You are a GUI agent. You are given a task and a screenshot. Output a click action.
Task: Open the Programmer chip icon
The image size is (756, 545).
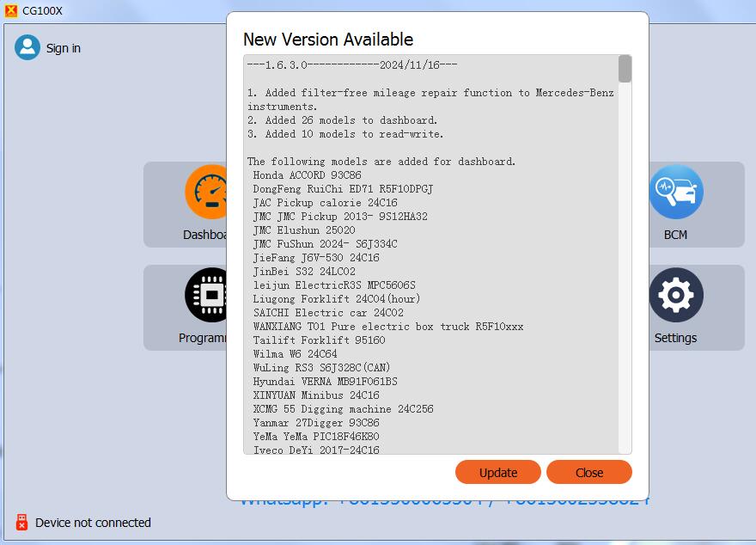(x=206, y=295)
